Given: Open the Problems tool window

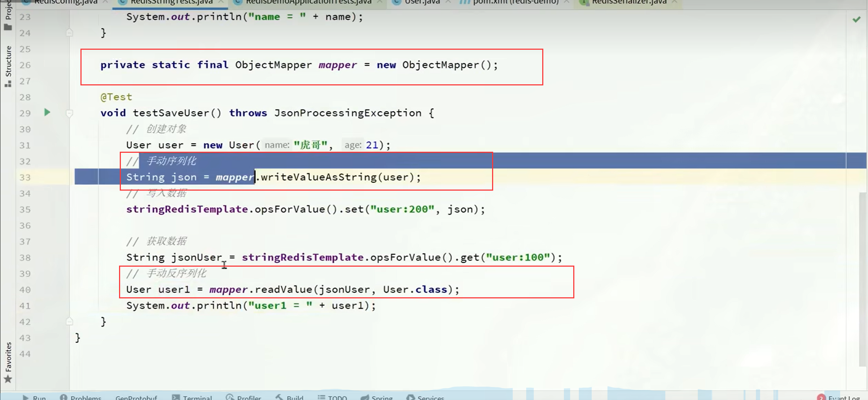Looking at the screenshot, I should click(80, 397).
